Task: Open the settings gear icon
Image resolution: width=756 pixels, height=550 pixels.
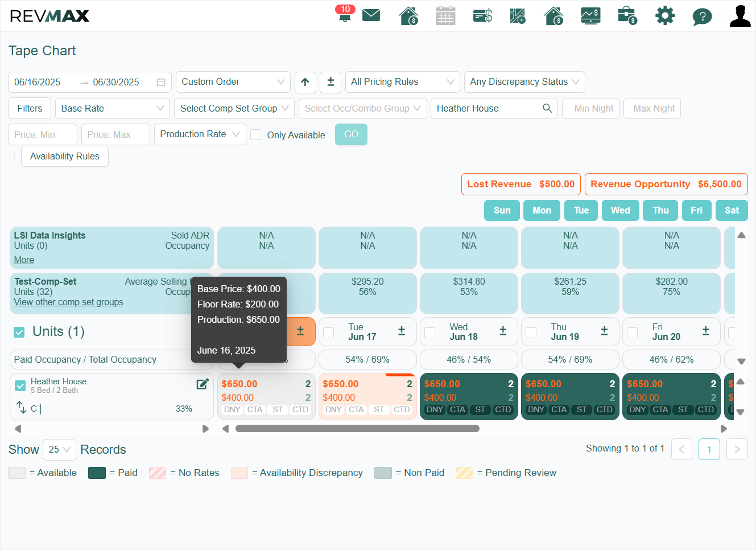Action: (x=664, y=15)
